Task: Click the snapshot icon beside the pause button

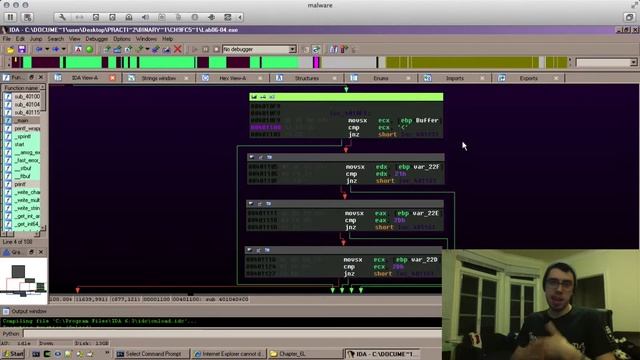Action: click(x=27, y=17)
